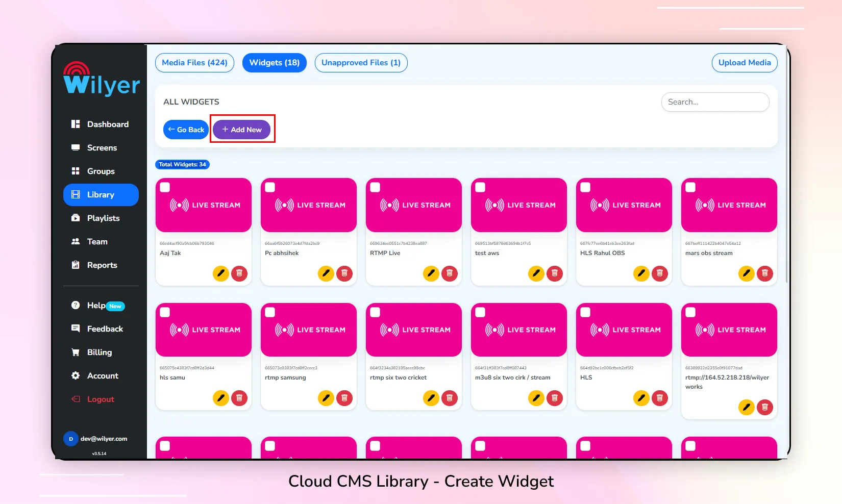The image size is (842, 504).
Task: Edit m3u8 six two cirk / stream widget
Action: [x=536, y=398]
